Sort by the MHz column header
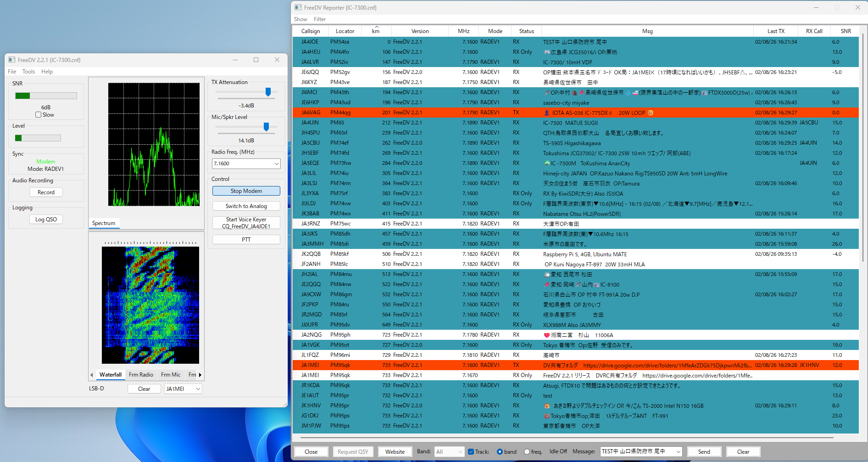This screenshot has height=462, width=868. tap(463, 31)
